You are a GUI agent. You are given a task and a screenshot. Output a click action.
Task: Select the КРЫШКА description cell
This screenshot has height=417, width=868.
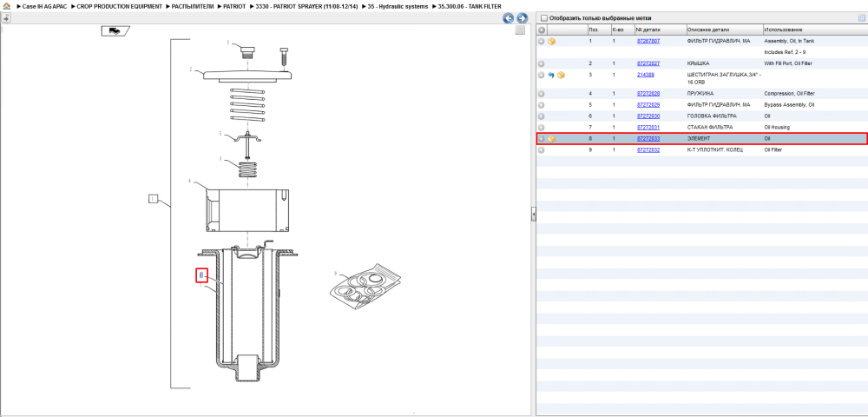(698, 63)
